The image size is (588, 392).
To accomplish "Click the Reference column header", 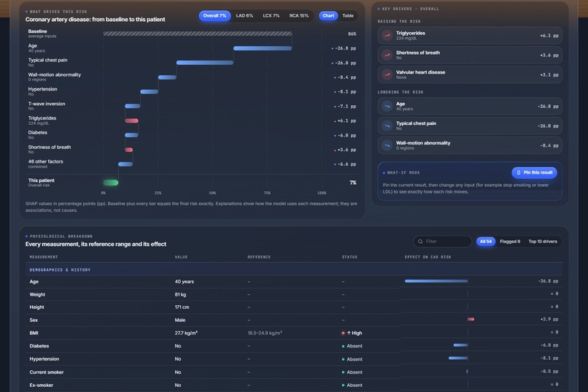I will [259, 257].
